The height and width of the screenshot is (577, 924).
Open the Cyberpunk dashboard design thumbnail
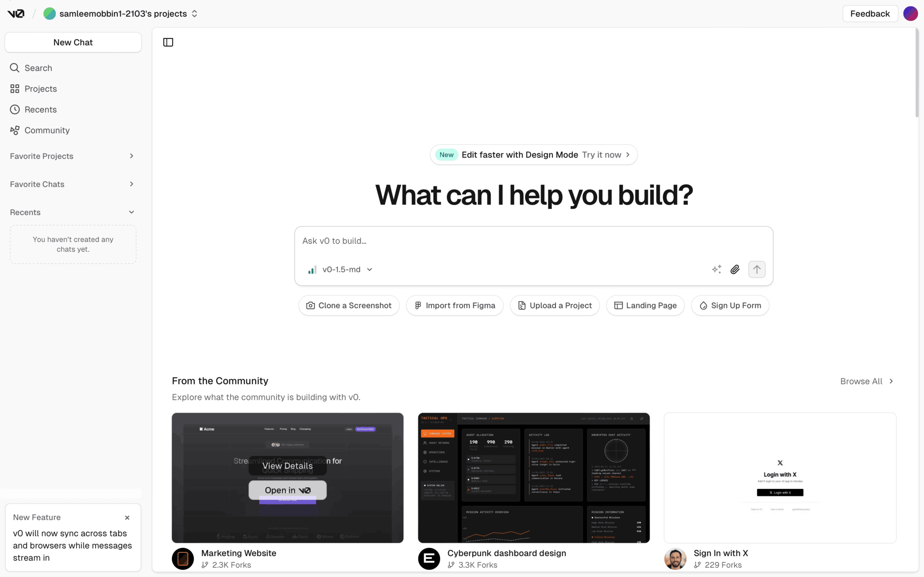pos(533,477)
